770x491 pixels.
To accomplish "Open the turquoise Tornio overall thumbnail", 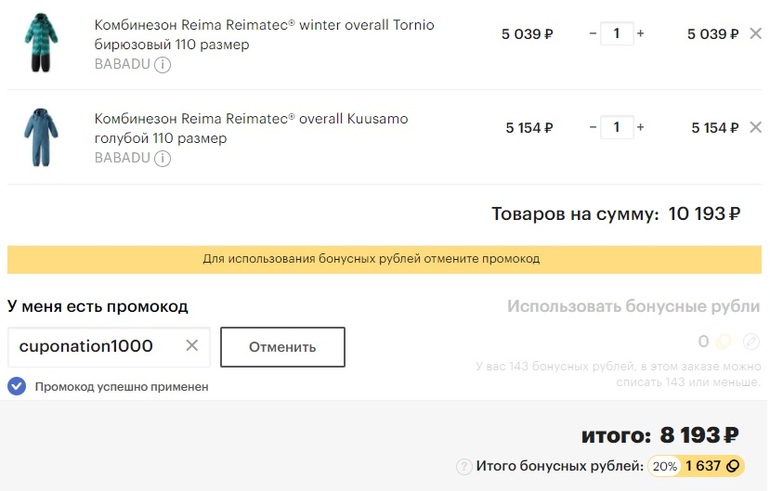I will click(x=41, y=43).
